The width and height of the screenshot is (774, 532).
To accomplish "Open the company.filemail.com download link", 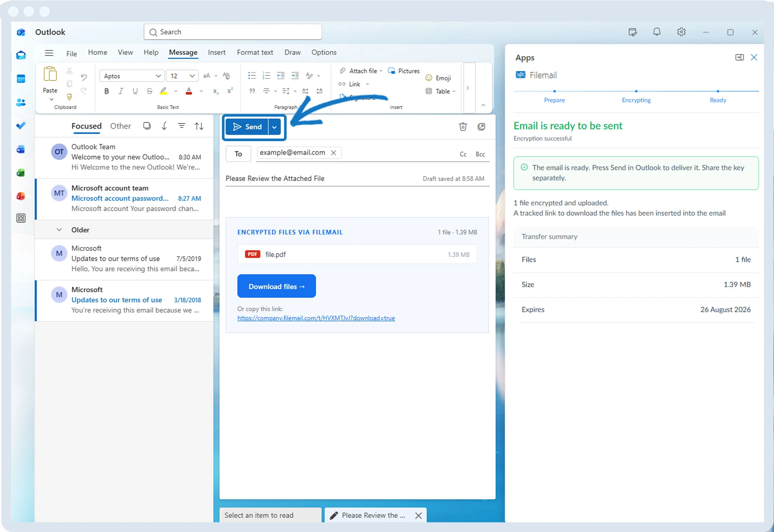I will tap(316, 318).
